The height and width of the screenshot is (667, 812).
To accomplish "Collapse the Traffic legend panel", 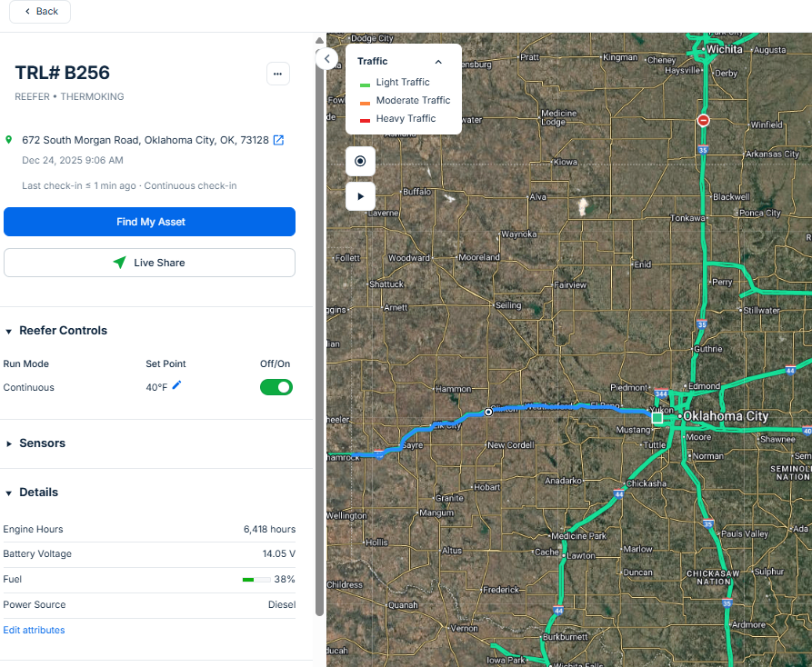I will (x=438, y=62).
